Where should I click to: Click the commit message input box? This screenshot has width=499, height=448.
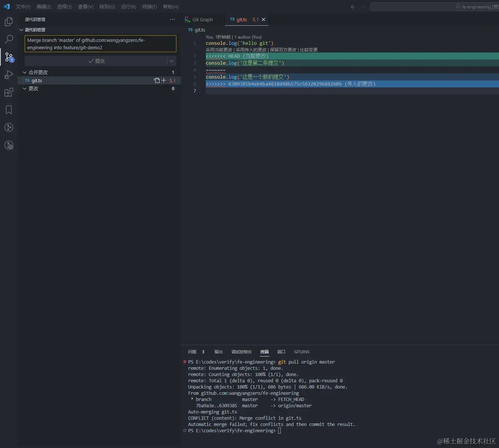(x=100, y=44)
